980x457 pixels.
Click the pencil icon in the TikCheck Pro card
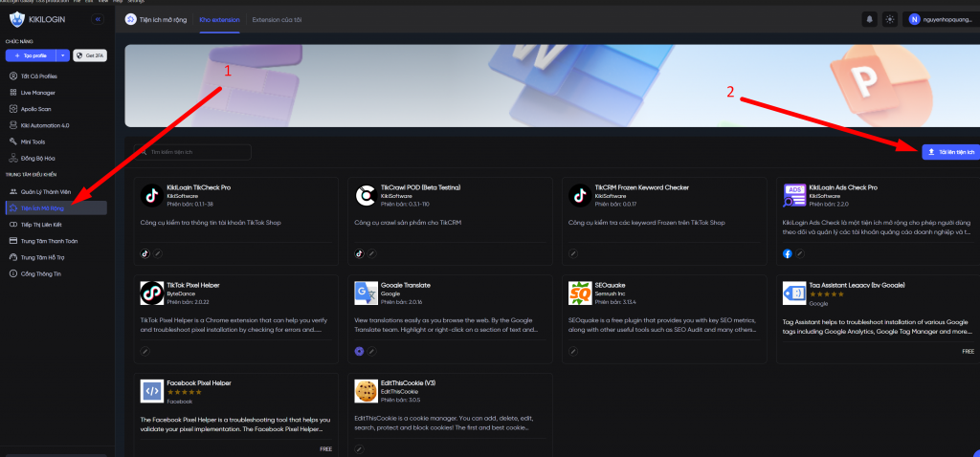point(158,253)
